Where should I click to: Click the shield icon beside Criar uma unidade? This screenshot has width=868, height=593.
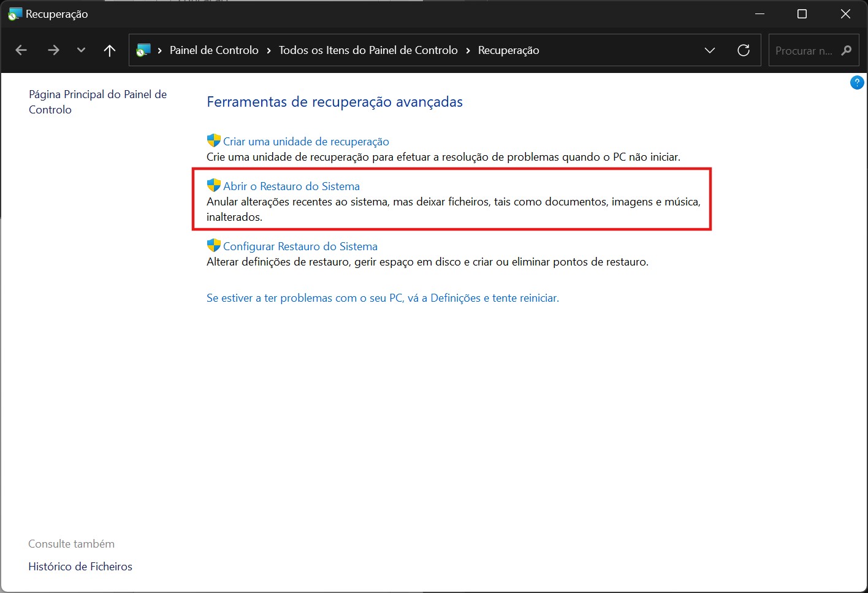click(213, 141)
